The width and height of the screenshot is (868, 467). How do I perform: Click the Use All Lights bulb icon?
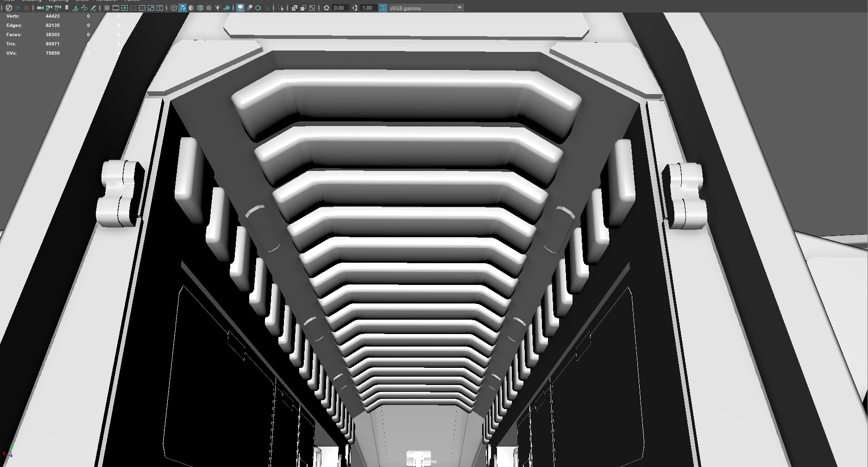point(218,8)
